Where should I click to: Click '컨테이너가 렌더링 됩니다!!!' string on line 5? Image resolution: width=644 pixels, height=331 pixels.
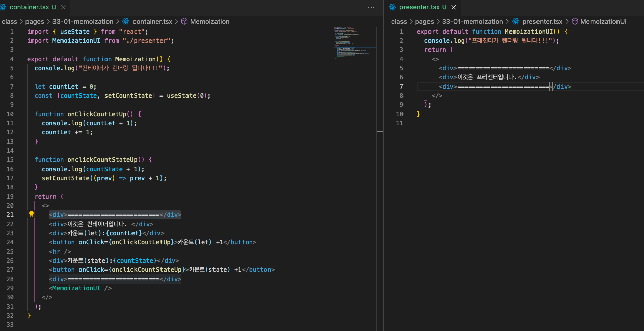click(120, 68)
